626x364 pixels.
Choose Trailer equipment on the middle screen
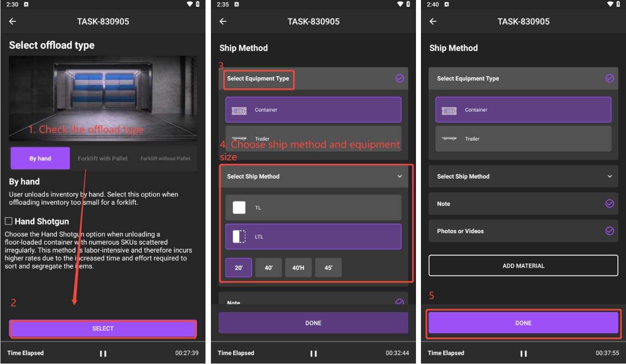click(x=313, y=138)
